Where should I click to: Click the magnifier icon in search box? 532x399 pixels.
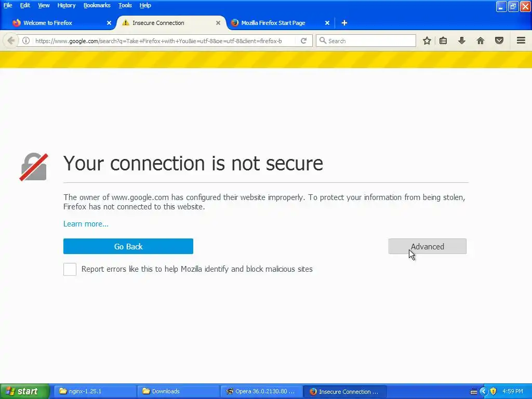pyautogui.click(x=323, y=41)
